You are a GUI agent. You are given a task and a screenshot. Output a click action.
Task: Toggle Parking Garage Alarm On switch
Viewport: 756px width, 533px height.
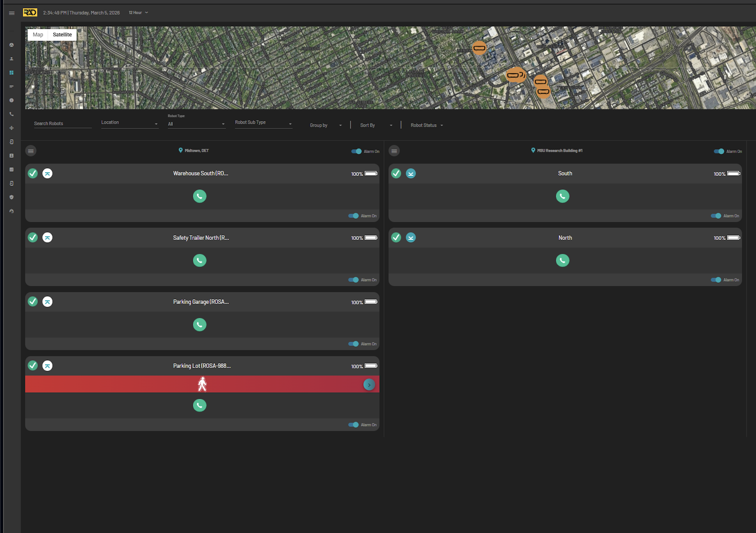click(353, 344)
